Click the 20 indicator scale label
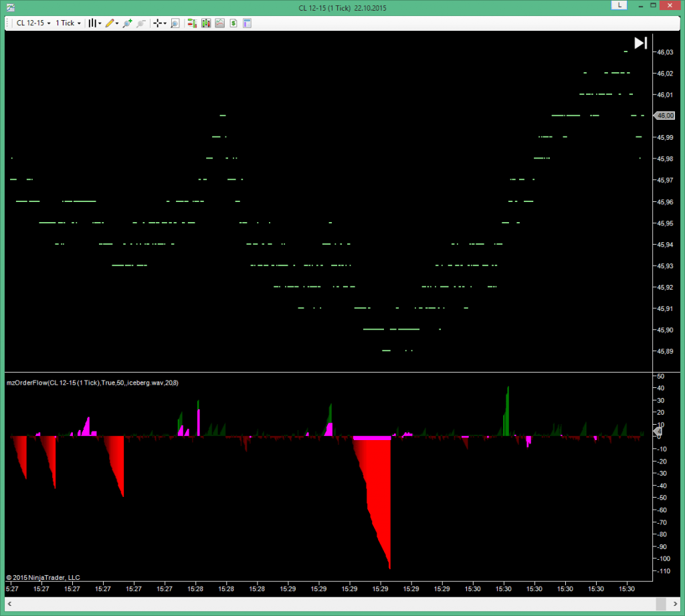 pyautogui.click(x=661, y=413)
